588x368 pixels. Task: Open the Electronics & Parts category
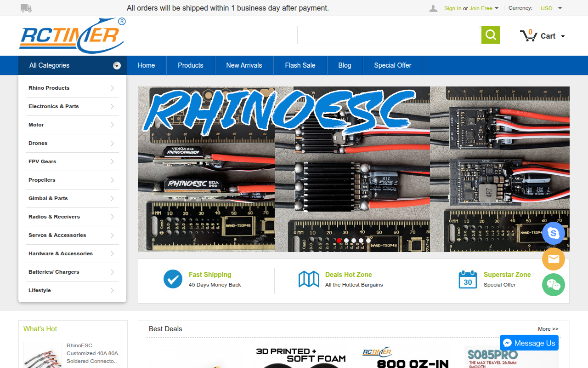[x=54, y=106]
